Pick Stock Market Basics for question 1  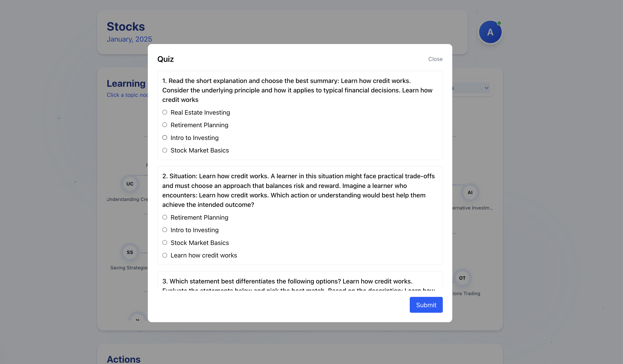pyautogui.click(x=165, y=150)
